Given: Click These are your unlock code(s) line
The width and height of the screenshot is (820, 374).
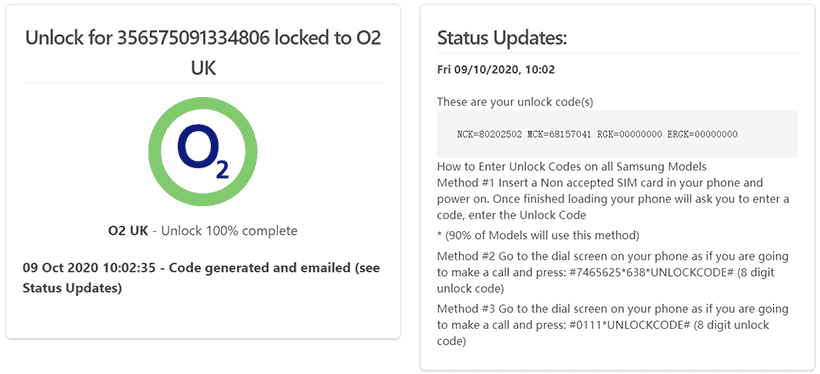Looking at the screenshot, I should click(x=515, y=102).
